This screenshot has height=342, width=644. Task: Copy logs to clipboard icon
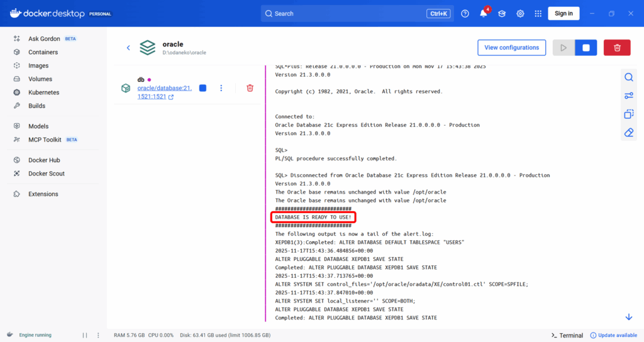(628, 114)
